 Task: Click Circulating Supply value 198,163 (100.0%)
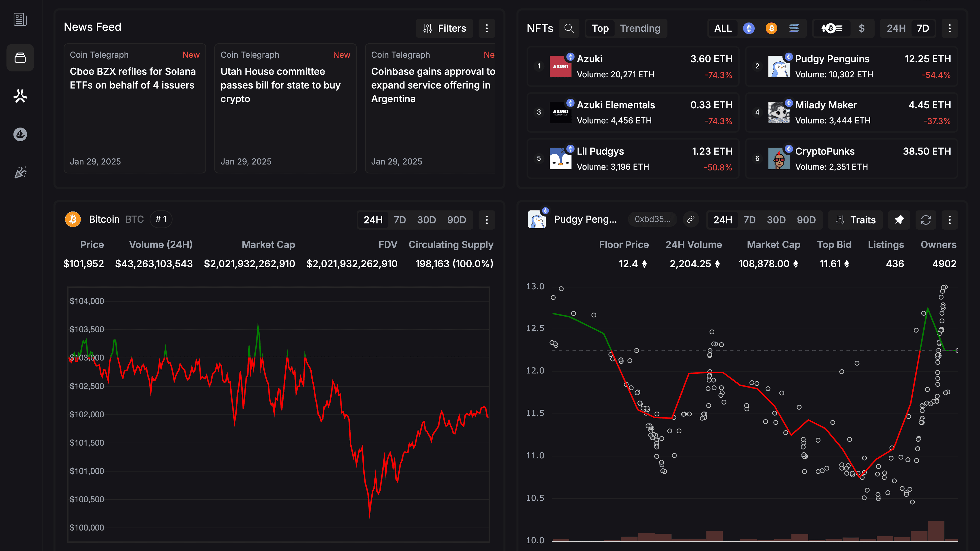[454, 264]
